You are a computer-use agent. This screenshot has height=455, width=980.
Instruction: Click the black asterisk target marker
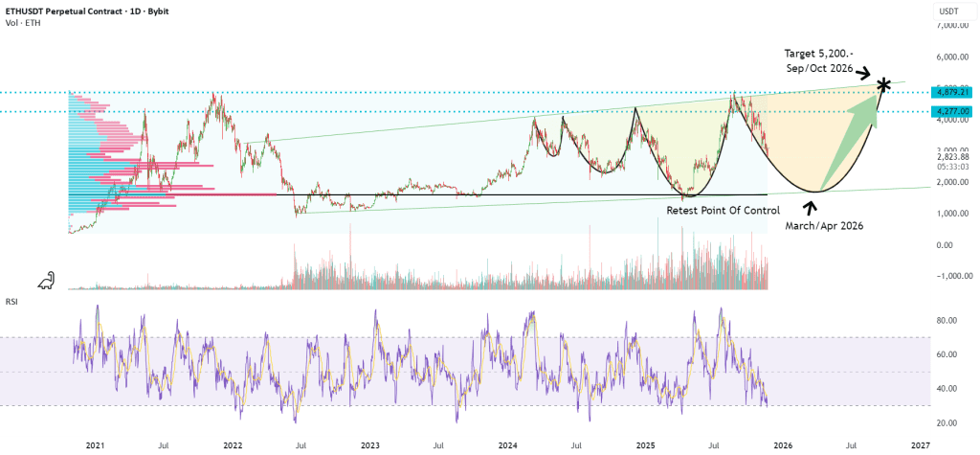pos(883,85)
